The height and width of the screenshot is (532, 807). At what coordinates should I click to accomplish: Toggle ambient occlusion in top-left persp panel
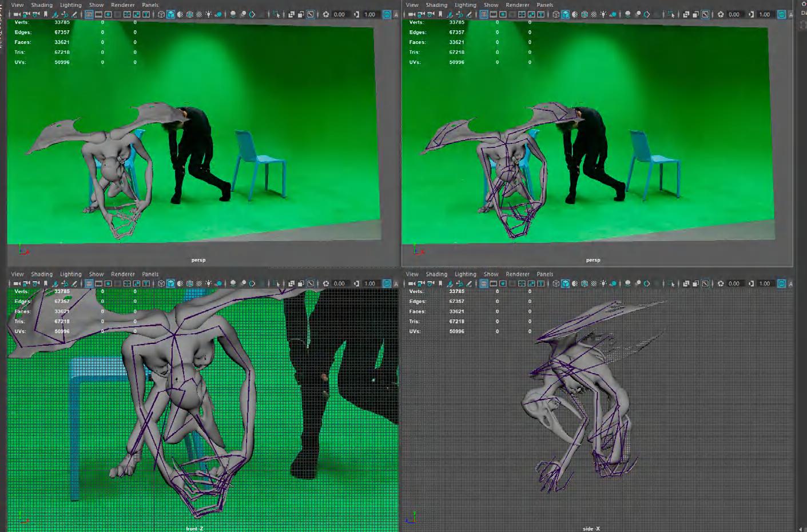point(233,14)
